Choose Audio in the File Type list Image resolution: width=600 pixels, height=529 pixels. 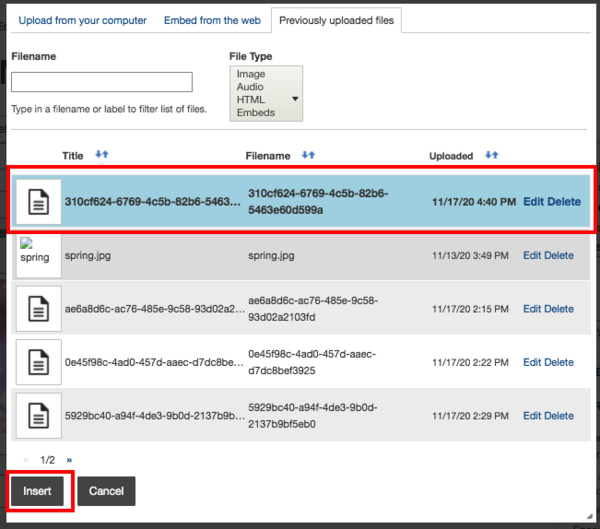coord(250,87)
